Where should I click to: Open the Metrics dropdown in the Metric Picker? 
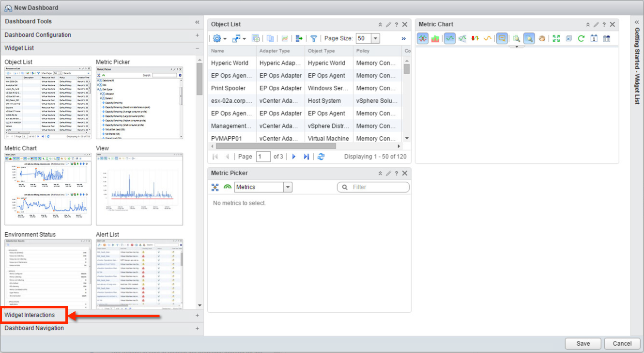[288, 187]
